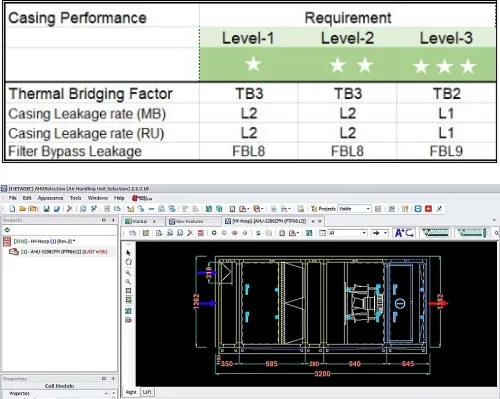
Task: Click the fan component in the unit drawing
Action: [x=363, y=303]
